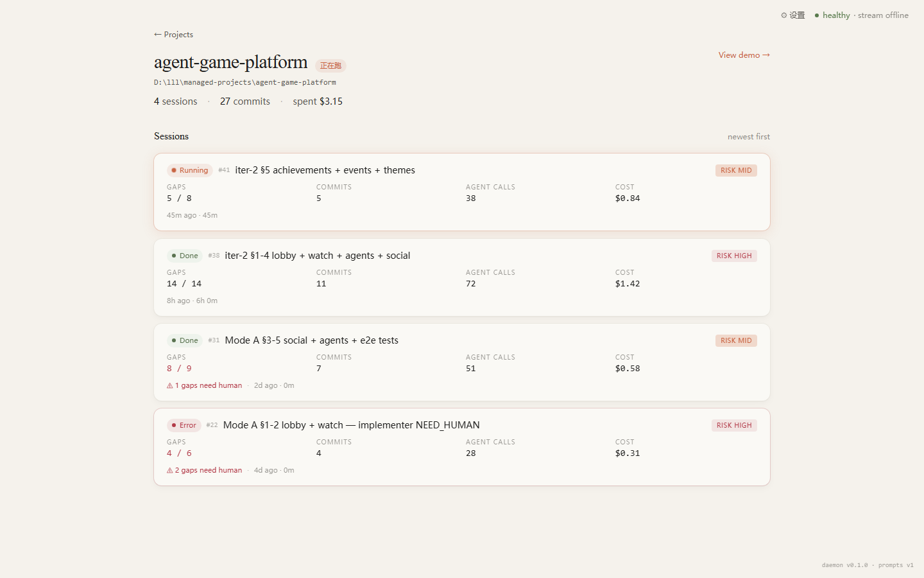Click cost value $0.31
The height and width of the screenshot is (578, 924).
tap(628, 453)
